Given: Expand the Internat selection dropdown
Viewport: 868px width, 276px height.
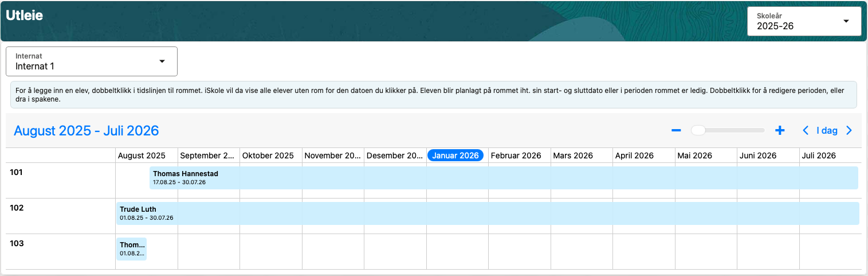Looking at the screenshot, I should coord(92,61).
